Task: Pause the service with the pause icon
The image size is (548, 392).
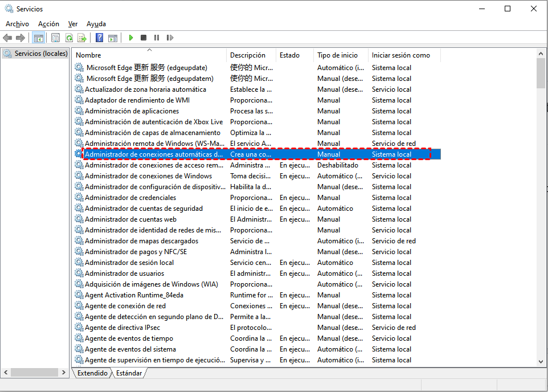Action: (x=157, y=38)
